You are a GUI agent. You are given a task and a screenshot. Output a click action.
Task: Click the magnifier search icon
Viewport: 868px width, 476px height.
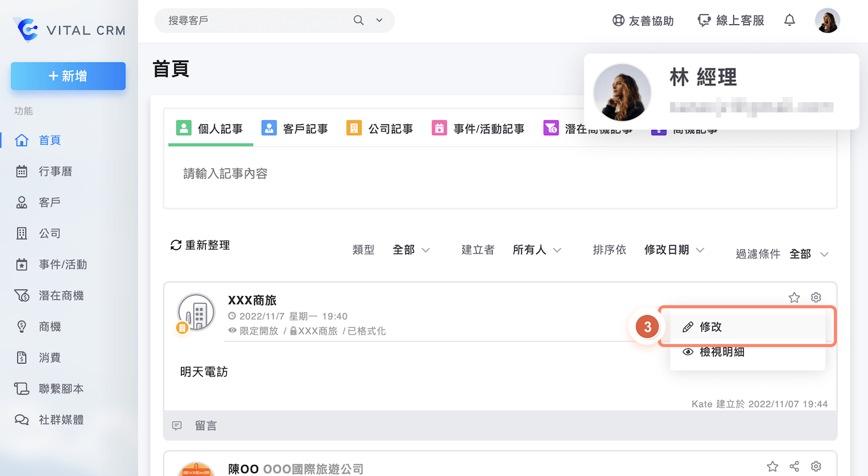(358, 20)
